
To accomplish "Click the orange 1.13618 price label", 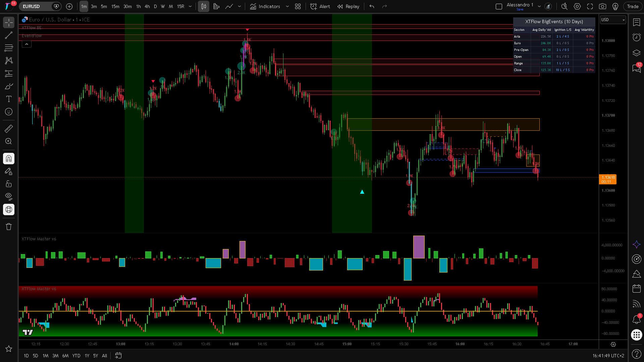I will pyautogui.click(x=608, y=179).
